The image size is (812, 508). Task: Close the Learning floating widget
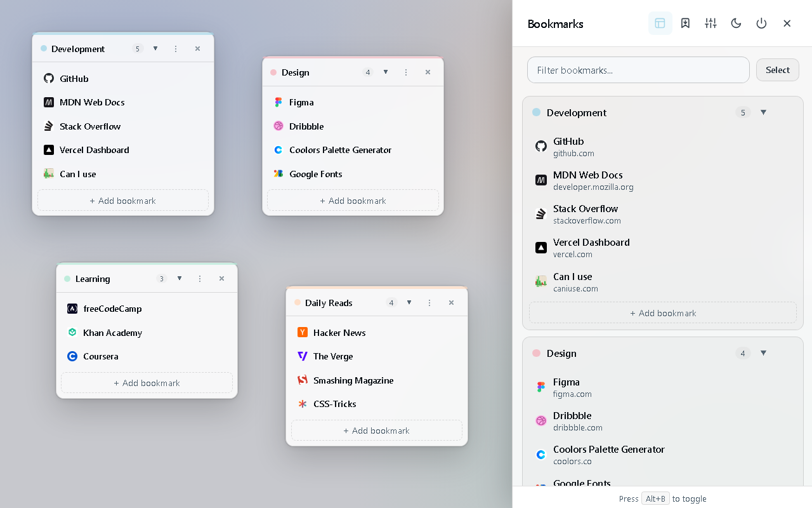[221, 279]
